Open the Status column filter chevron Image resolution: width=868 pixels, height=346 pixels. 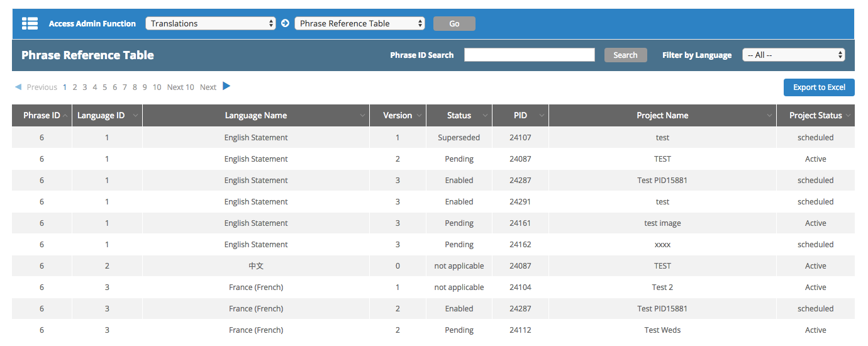(485, 116)
